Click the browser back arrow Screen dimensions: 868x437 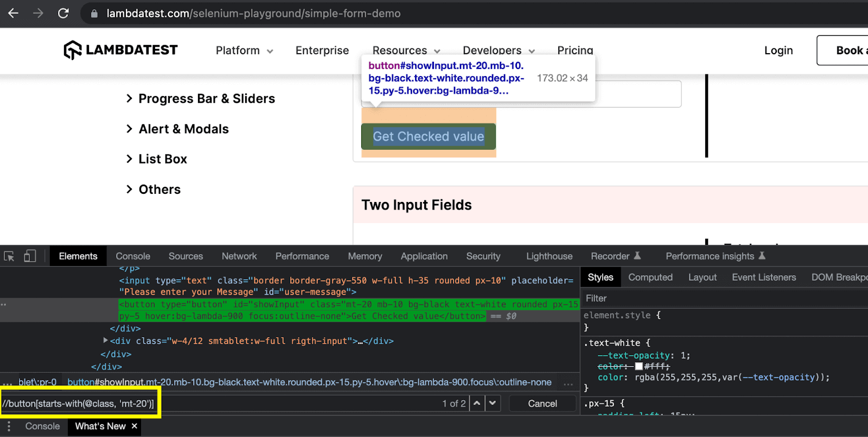click(x=13, y=13)
